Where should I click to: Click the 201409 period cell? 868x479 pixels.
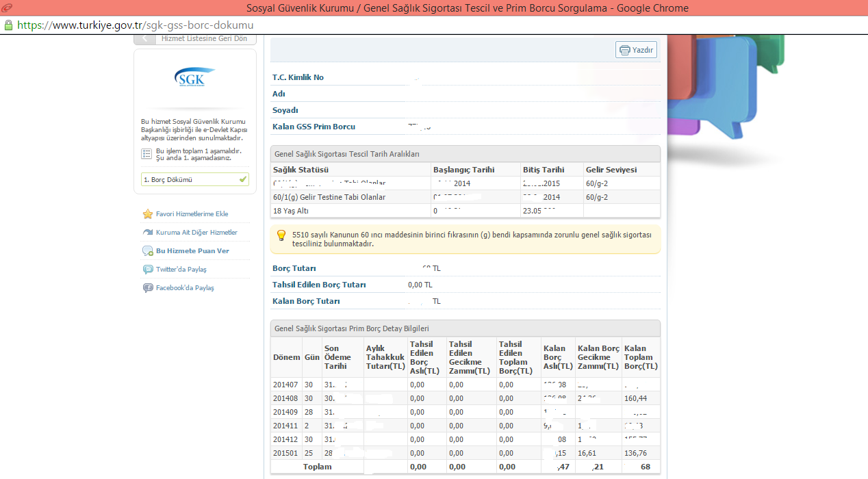click(x=286, y=412)
